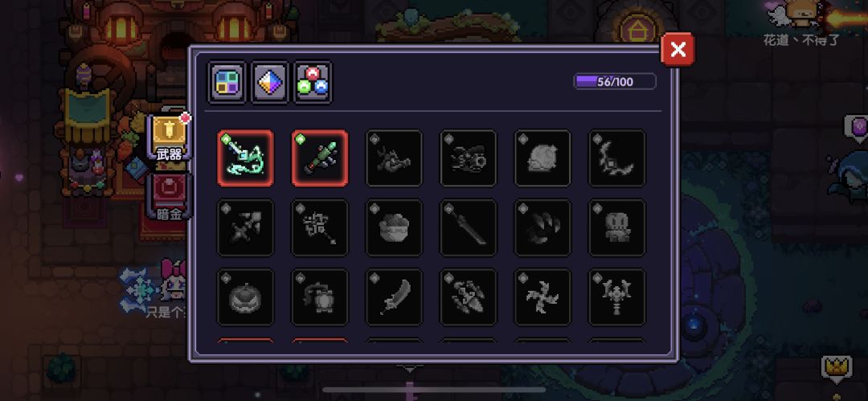
Task: Select the locked four-blade shuriken slot
Action: pyautogui.click(x=542, y=297)
